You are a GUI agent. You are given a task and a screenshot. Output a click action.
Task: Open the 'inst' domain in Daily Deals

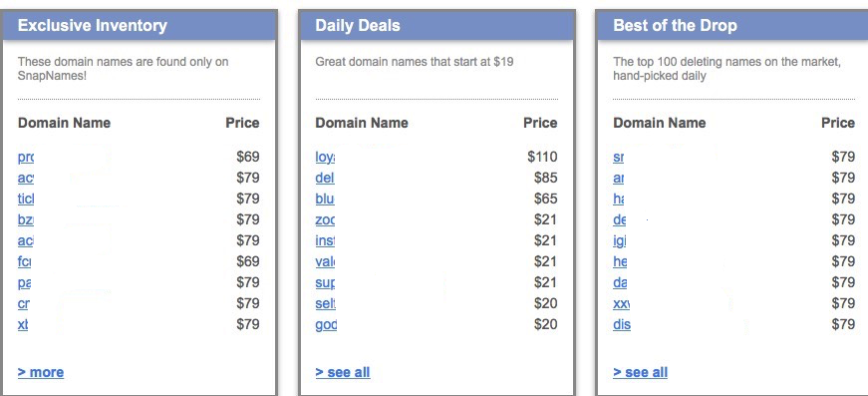pos(325,241)
